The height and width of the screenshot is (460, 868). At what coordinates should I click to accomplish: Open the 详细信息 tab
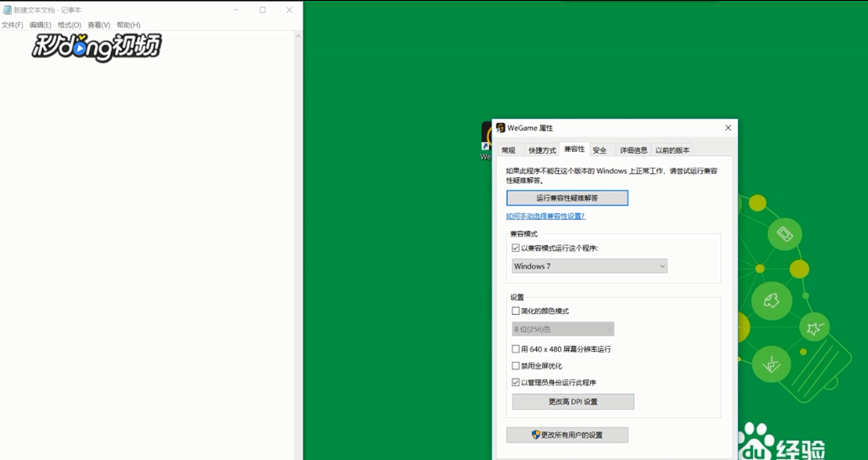pyautogui.click(x=634, y=150)
